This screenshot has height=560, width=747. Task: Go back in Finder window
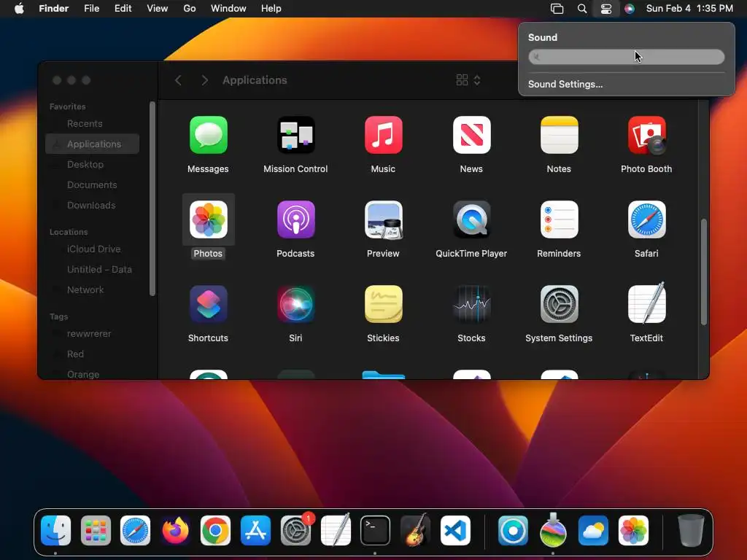pyautogui.click(x=178, y=80)
